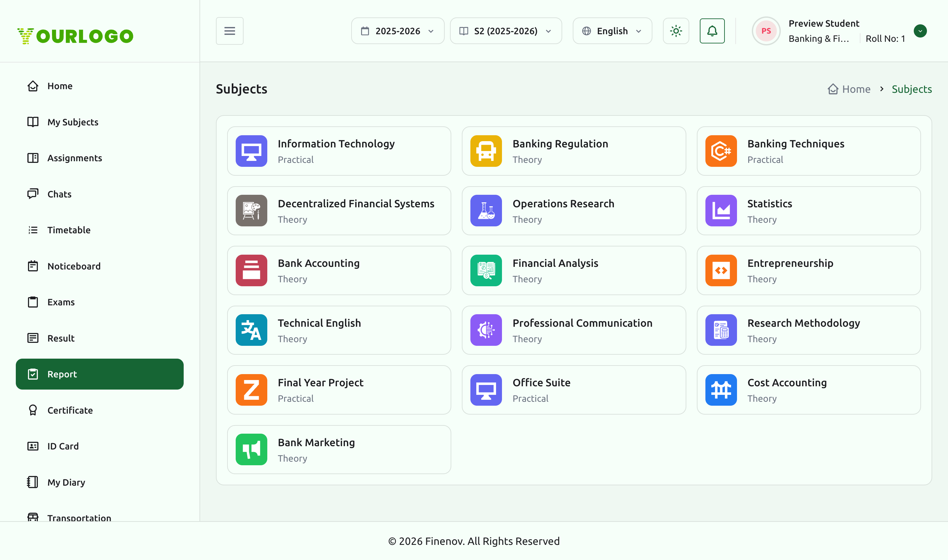Click 'Bank Accounting' title text
Image resolution: width=948 pixels, height=560 pixels.
[319, 264]
